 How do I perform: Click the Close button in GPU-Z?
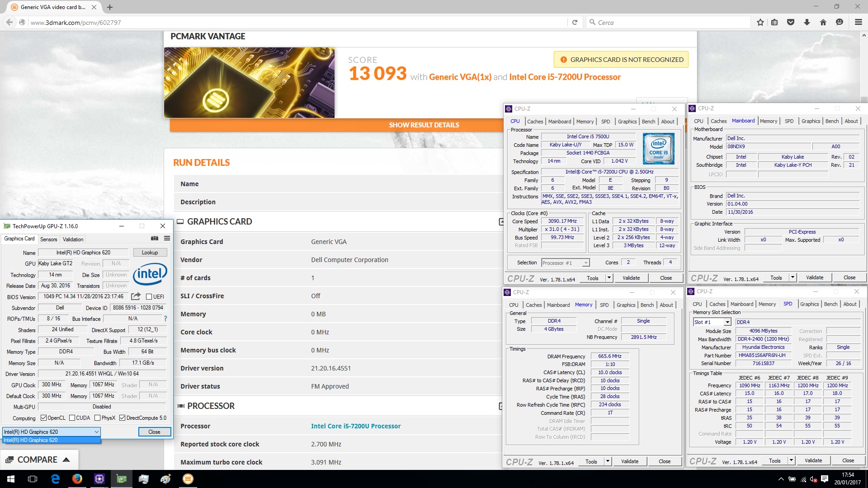point(154,432)
